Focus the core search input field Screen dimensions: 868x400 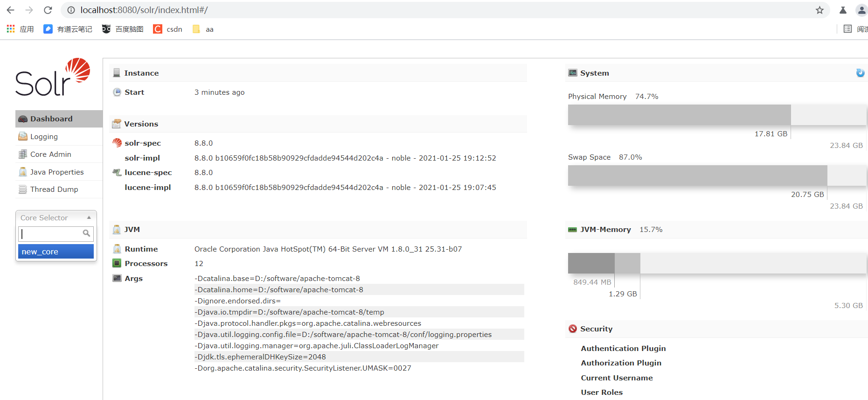tap(56, 233)
